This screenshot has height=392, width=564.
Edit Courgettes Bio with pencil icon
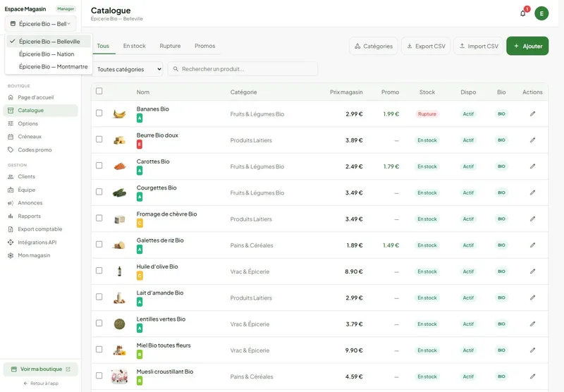(532, 192)
